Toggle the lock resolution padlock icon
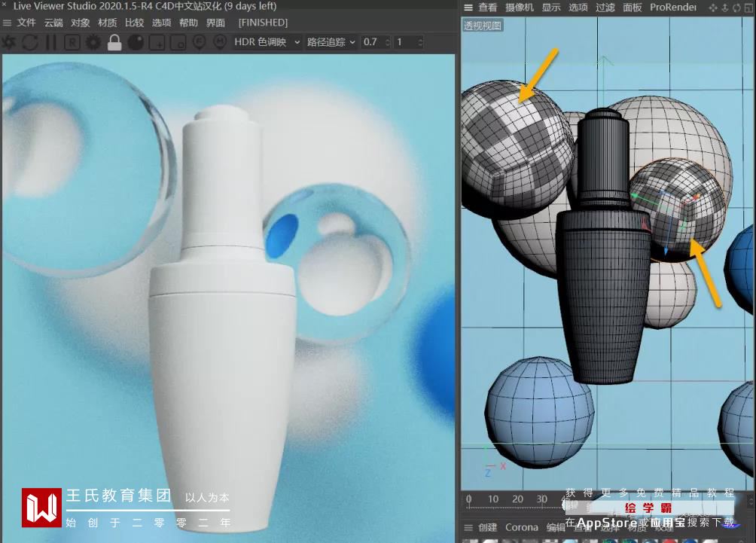The height and width of the screenshot is (543, 756). (x=114, y=42)
